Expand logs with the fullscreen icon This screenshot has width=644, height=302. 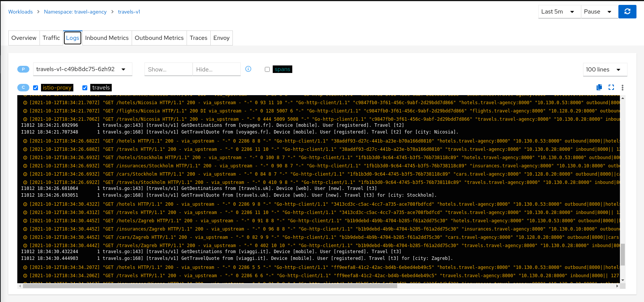pyautogui.click(x=611, y=87)
